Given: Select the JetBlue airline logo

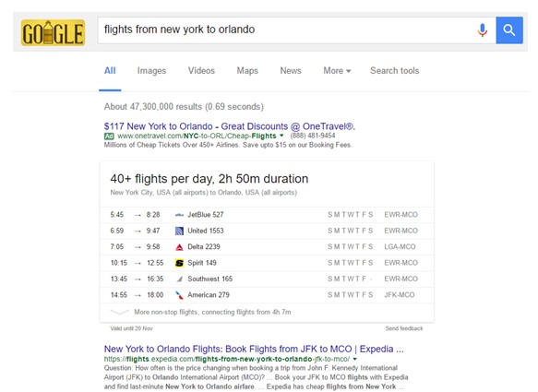Looking at the screenshot, I should click(179, 215).
